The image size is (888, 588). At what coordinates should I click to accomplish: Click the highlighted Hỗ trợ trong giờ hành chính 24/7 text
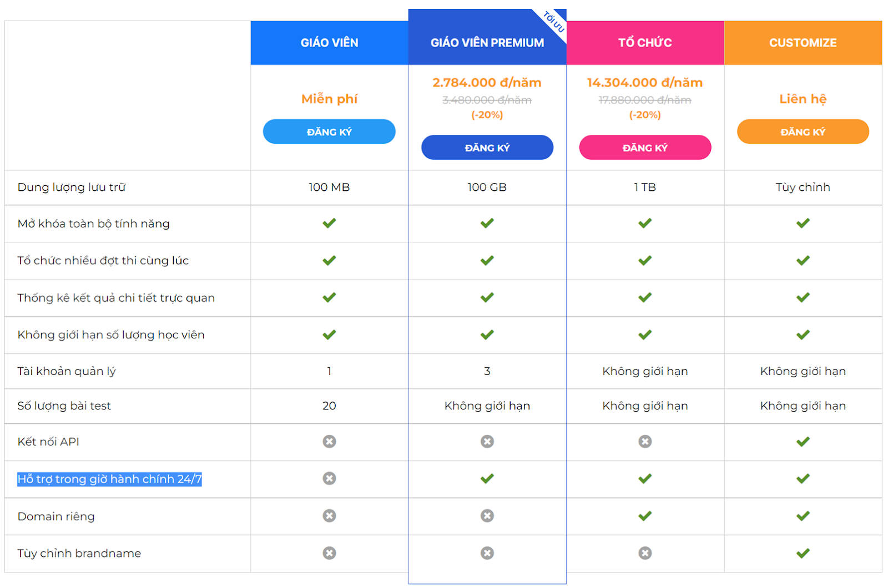pyautogui.click(x=109, y=479)
